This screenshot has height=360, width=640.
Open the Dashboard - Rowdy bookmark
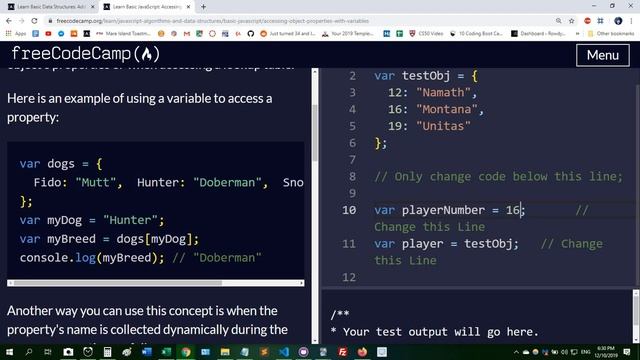coord(539,33)
